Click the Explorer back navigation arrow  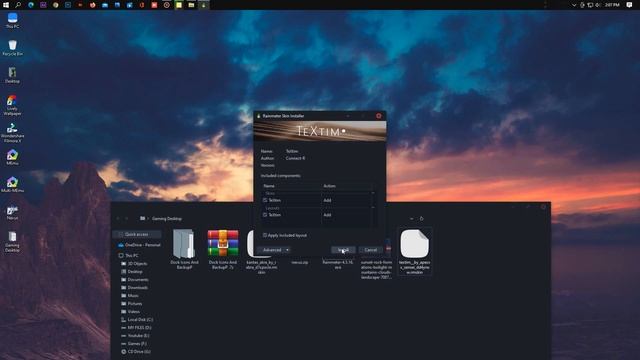click(x=118, y=219)
